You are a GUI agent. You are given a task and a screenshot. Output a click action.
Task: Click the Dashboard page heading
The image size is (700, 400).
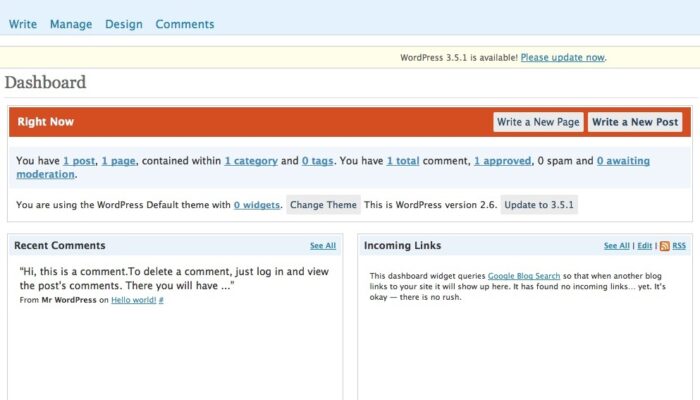point(46,83)
